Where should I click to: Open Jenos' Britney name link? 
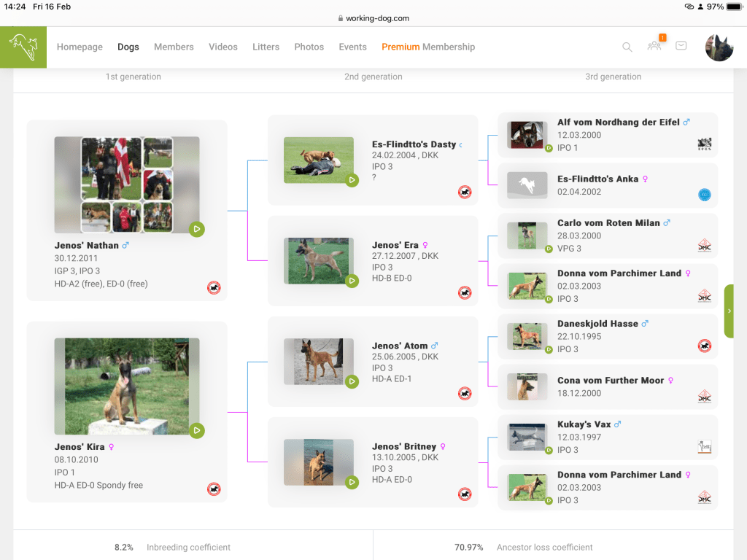pyautogui.click(x=403, y=446)
